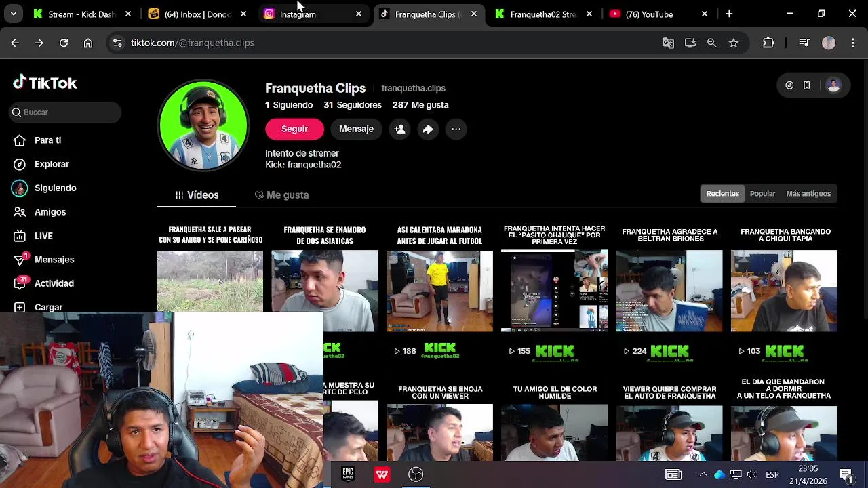Open Explorar in sidebar
Viewport: 868px width, 488px height.
pos(52,164)
